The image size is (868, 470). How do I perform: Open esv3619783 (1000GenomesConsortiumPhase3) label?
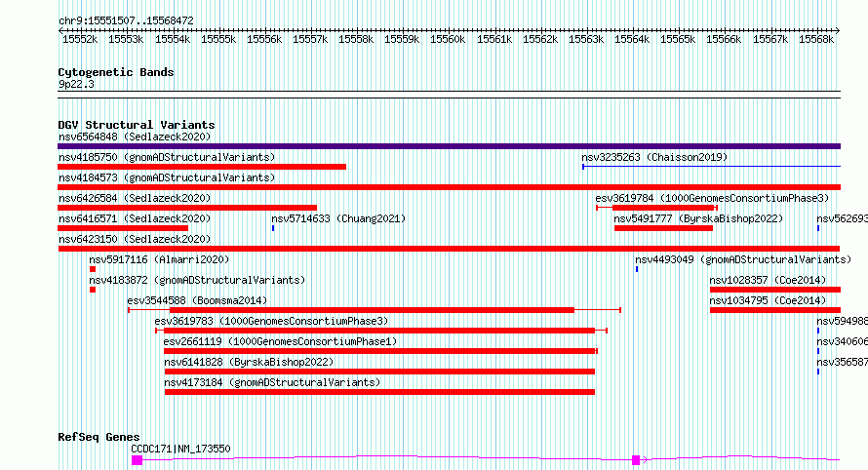(x=271, y=321)
